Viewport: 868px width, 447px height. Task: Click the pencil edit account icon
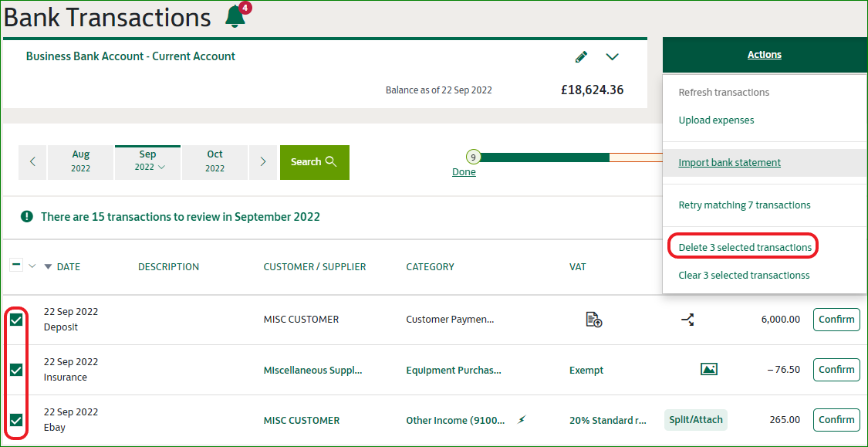(581, 57)
